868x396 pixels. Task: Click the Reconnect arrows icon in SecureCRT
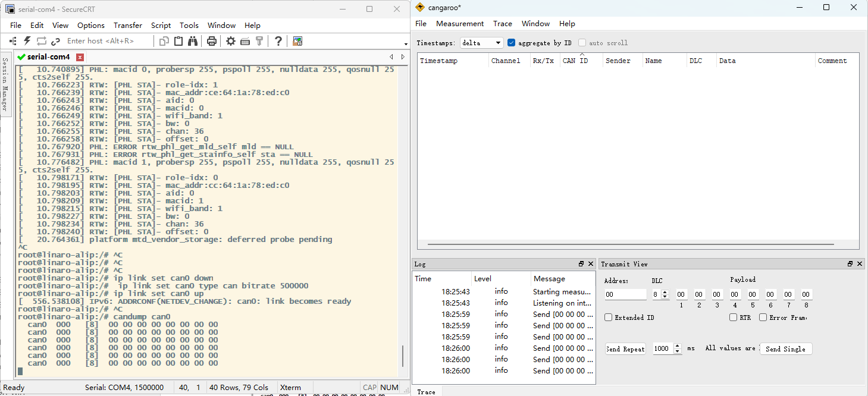(x=42, y=41)
